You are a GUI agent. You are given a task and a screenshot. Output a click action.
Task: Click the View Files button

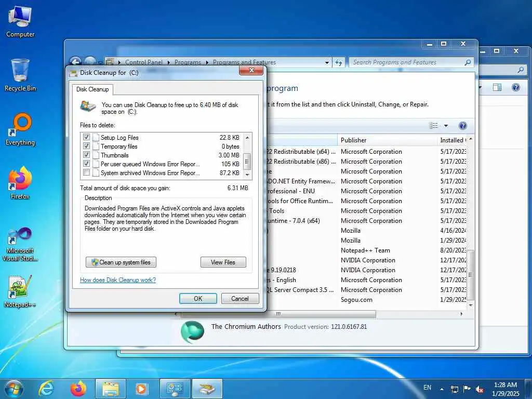point(223,262)
